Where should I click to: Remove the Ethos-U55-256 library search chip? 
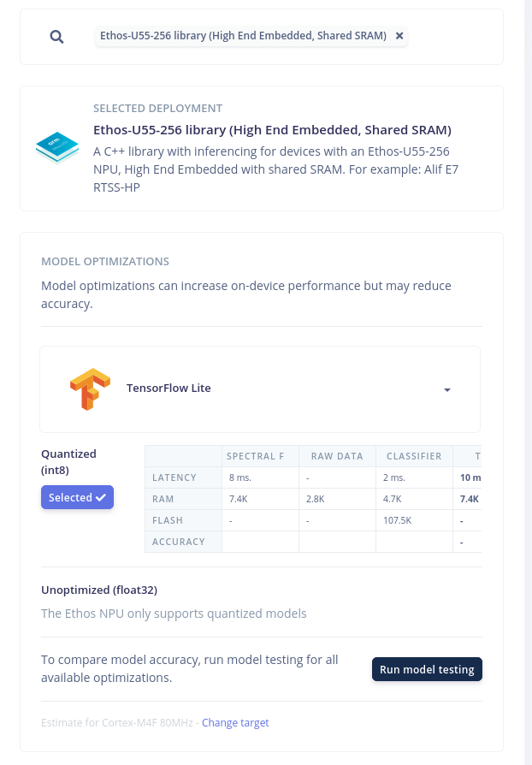tap(399, 36)
